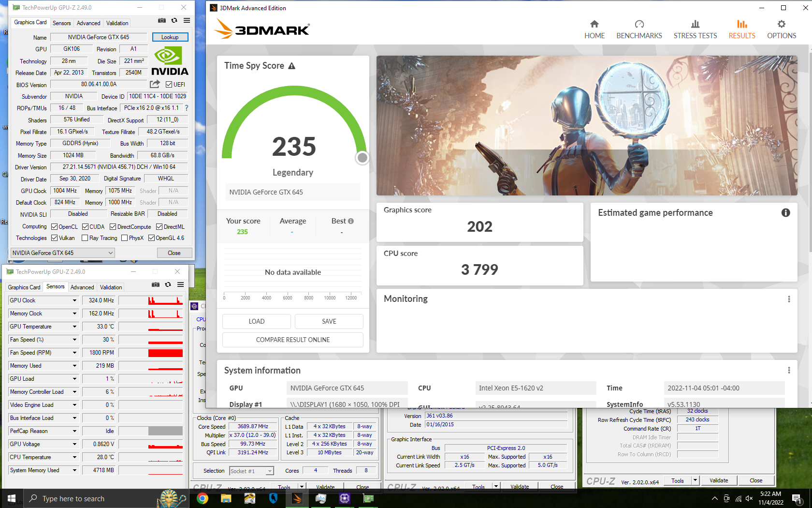Open CPU-Z Socket selection dropdown
This screenshot has height=508, width=812.
(x=252, y=471)
